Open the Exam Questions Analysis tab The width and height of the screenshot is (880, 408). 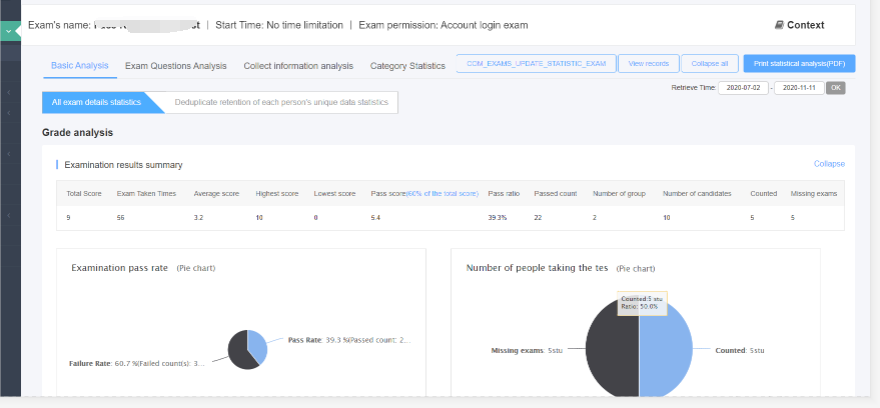tap(176, 66)
